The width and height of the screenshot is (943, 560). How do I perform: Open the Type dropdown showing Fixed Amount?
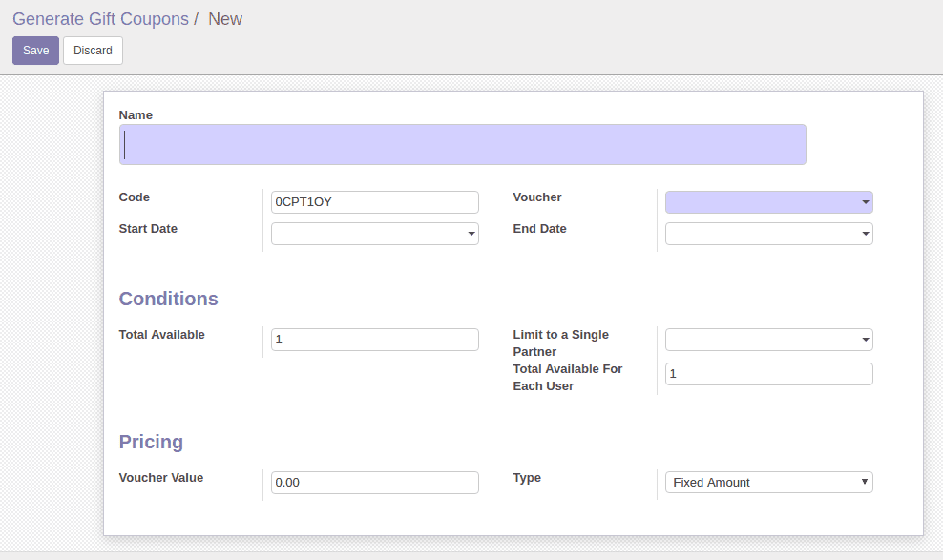[x=768, y=483]
